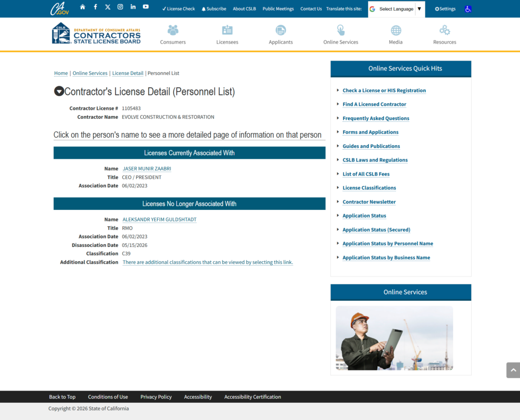Open JASER MUNIR ZAABRI details
520x420 pixels.
pyautogui.click(x=147, y=168)
